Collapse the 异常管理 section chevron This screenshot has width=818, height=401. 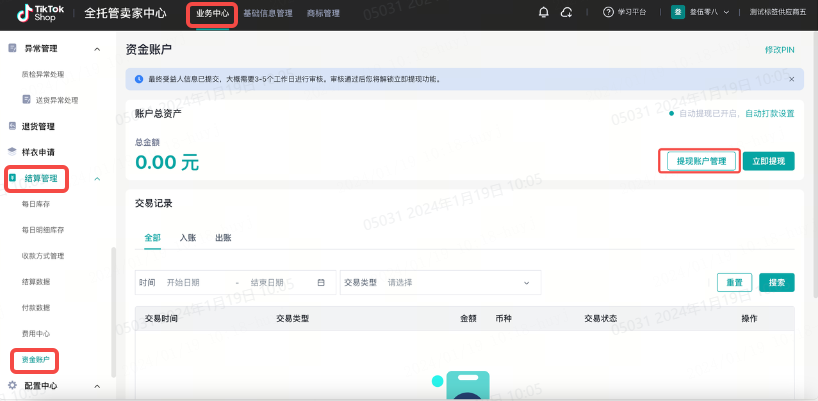coord(97,49)
